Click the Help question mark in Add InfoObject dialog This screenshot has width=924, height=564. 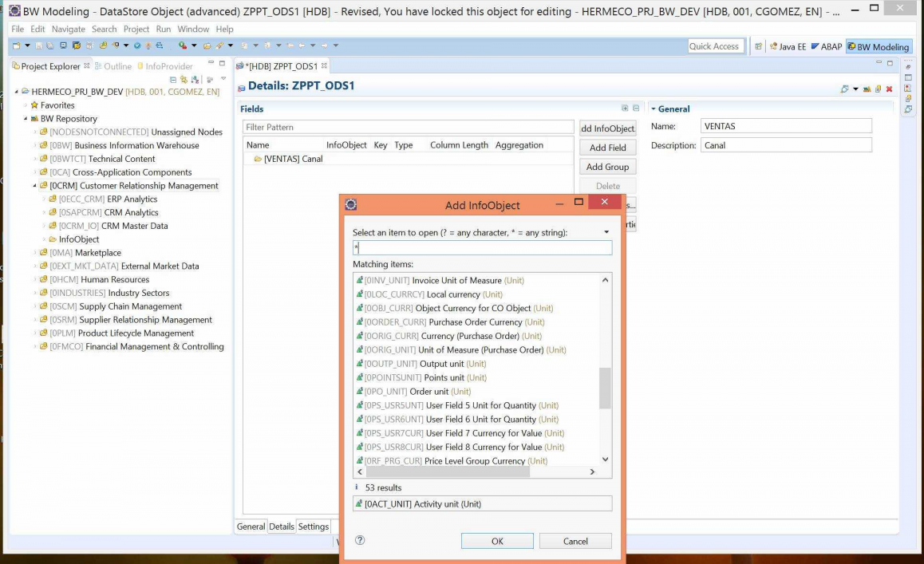click(359, 541)
